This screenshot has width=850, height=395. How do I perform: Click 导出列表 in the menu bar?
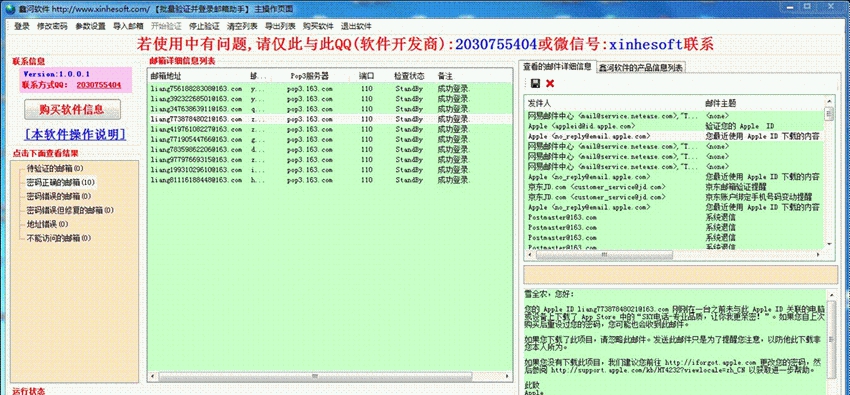(280, 26)
